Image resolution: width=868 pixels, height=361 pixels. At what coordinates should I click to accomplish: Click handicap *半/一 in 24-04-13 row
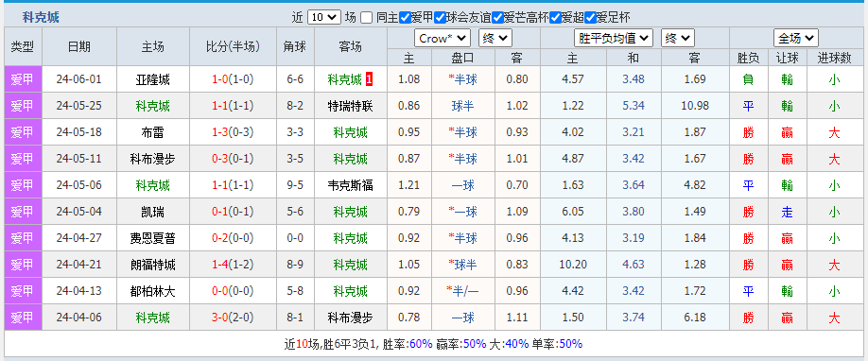pyautogui.click(x=462, y=291)
